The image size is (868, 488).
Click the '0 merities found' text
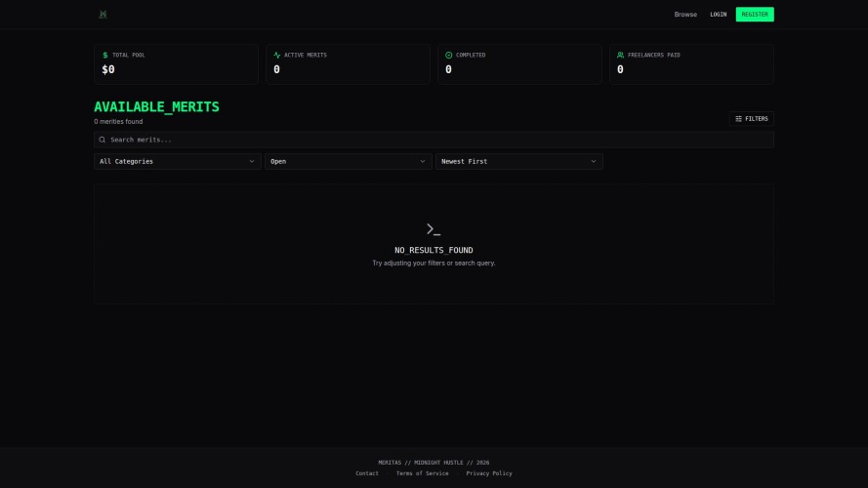(118, 122)
